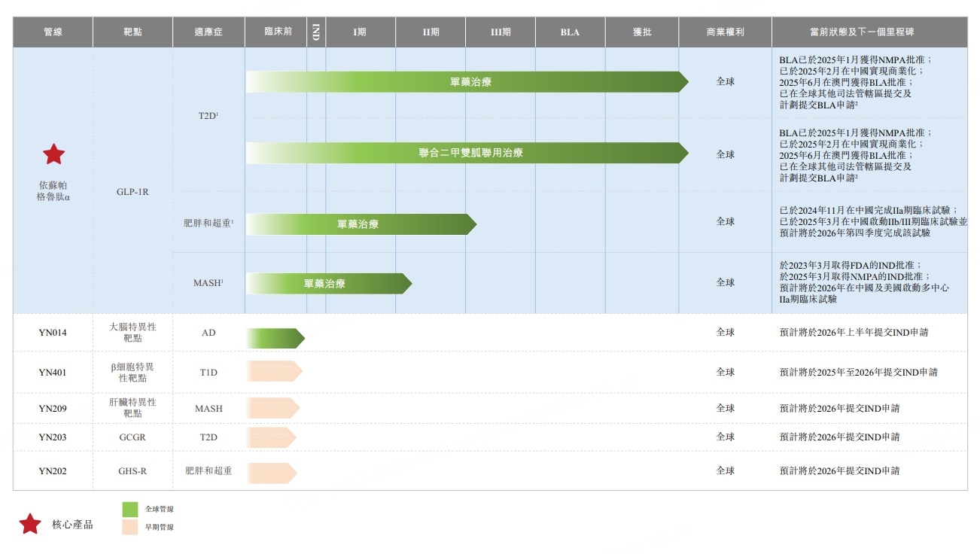Click the green preclinical arrow for YN014
This screenshot has width=980, height=554.
pos(275,339)
